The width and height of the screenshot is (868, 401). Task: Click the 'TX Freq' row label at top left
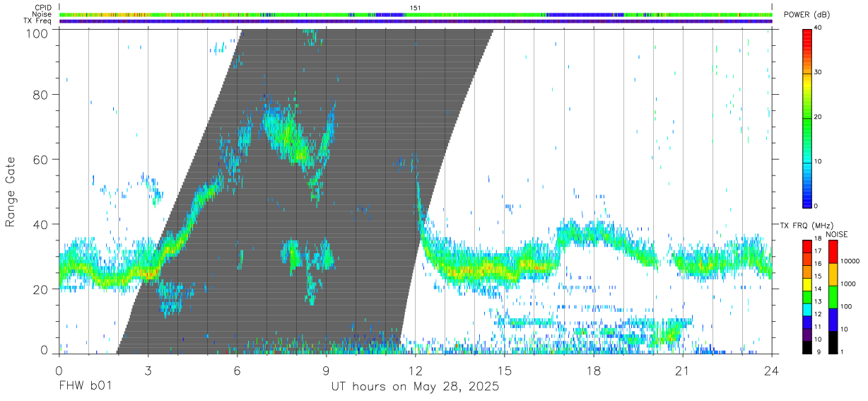[x=38, y=21]
